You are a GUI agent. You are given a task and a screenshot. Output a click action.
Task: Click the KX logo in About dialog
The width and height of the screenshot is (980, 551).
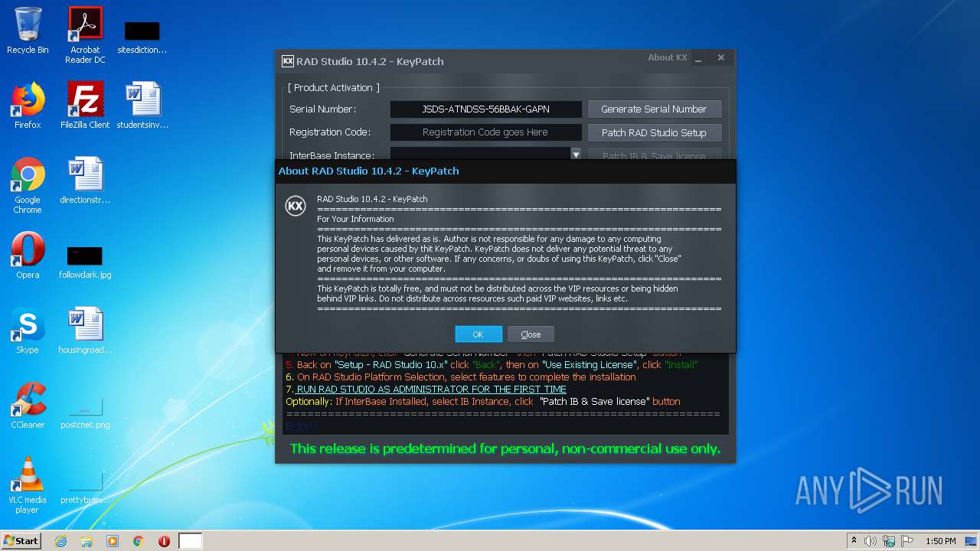[296, 206]
